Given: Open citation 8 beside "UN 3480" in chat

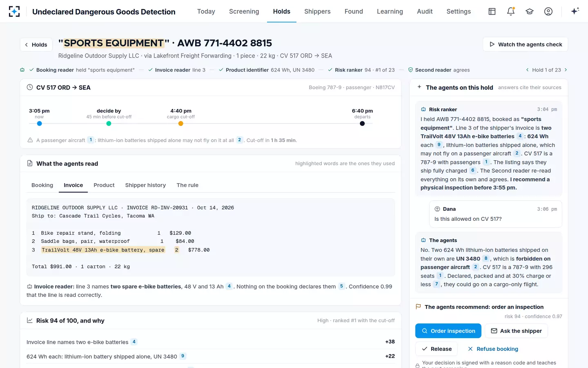Looking at the screenshot, I should 486,258.
